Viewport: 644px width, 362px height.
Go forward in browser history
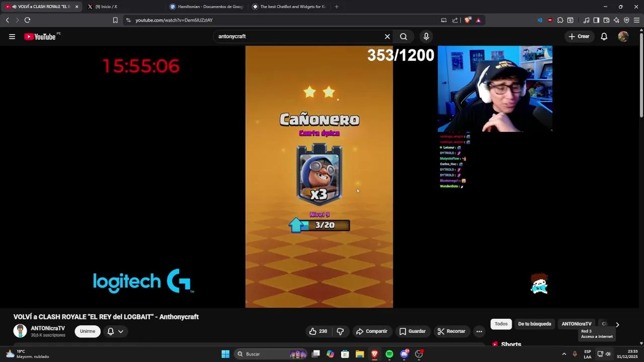[17, 20]
